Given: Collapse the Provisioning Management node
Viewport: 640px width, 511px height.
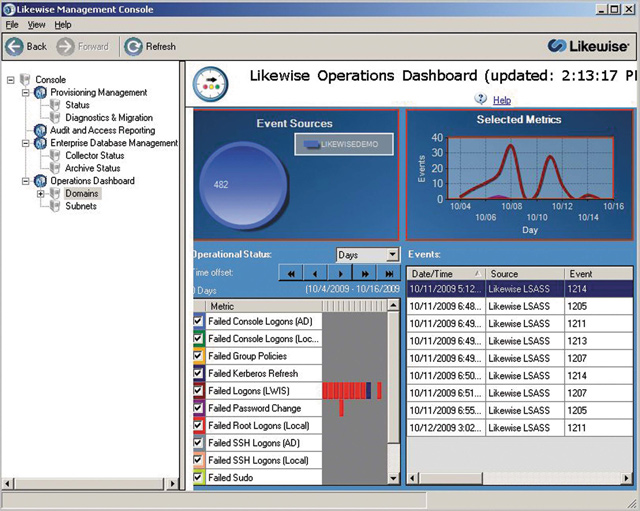Looking at the screenshot, I should (26, 93).
